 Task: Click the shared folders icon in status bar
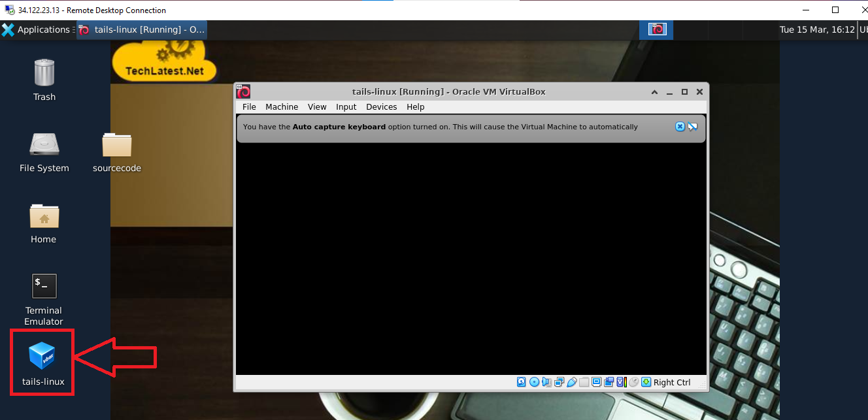tap(584, 382)
